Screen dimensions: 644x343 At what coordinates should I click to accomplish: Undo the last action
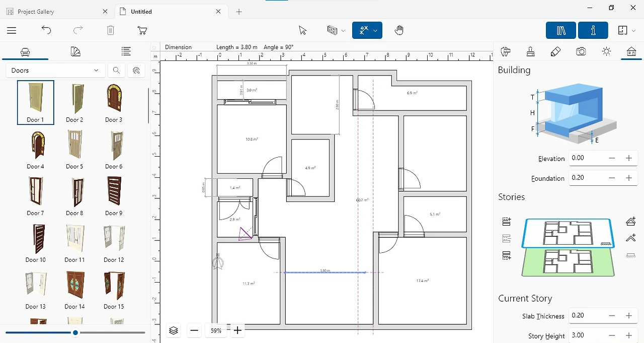(x=46, y=30)
